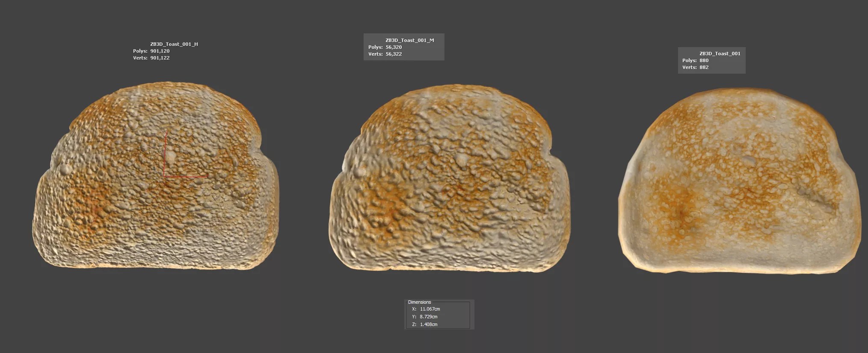868x353 pixels.
Task: Click the transform gizmo pivot corner
Action: pyautogui.click(x=164, y=176)
